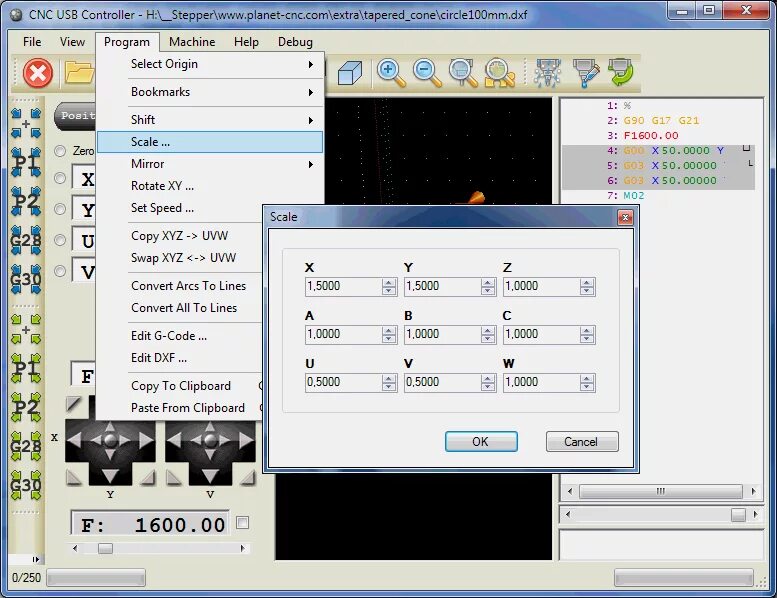Click Edit G-Code... menu entry
Viewport: 777px width, 598px height.
[168, 336]
